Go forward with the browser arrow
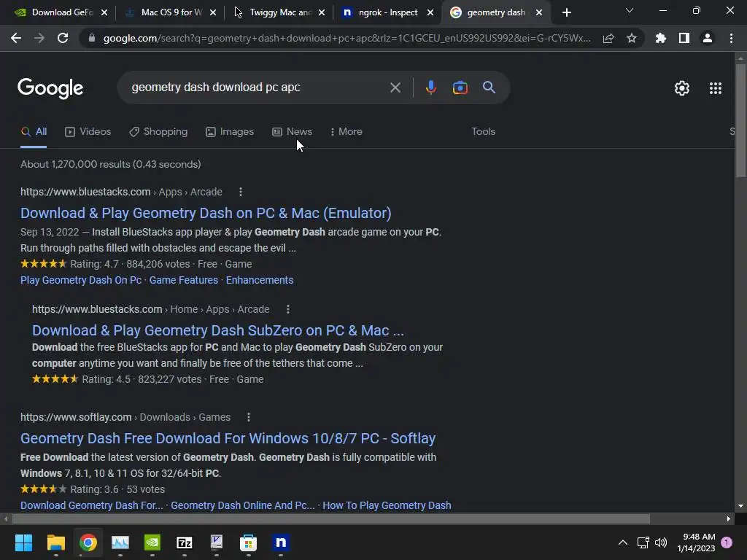Viewport: 747px width, 560px height. (x=39, y=38)
